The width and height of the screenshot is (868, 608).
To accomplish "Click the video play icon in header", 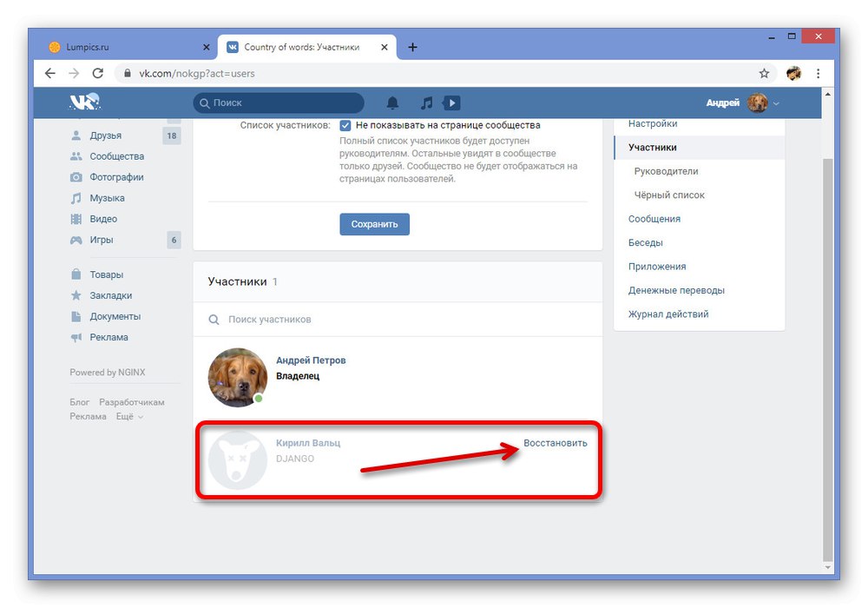I will 451,103.
